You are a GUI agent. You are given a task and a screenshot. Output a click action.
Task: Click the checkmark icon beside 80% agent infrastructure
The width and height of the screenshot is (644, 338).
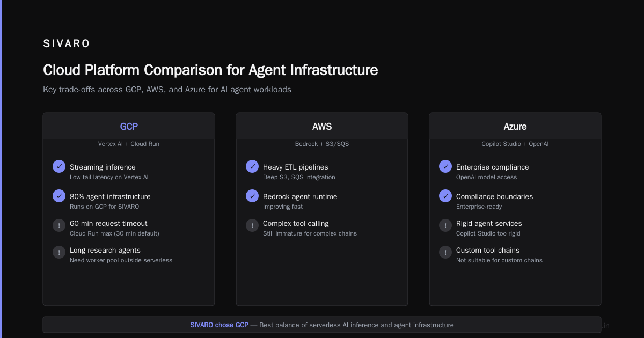pyautogui.click(x=59, y=196)
